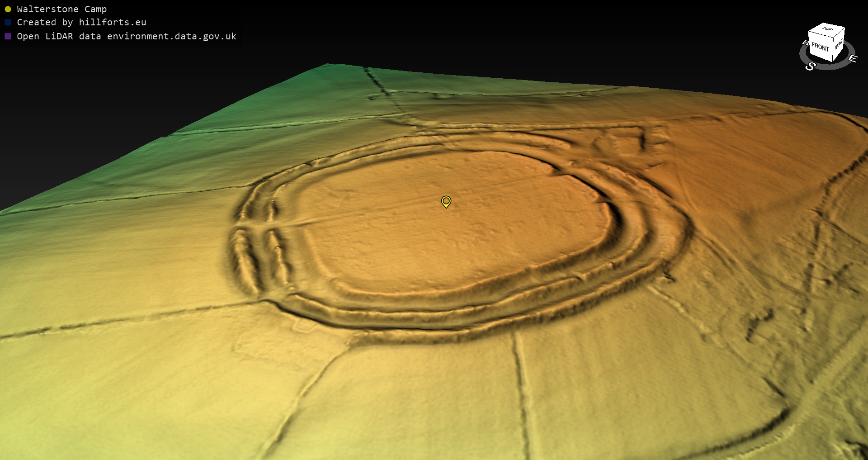868x460 pixels.
Task: Select the FRONT face of the view cube
Action: point(820,47)
